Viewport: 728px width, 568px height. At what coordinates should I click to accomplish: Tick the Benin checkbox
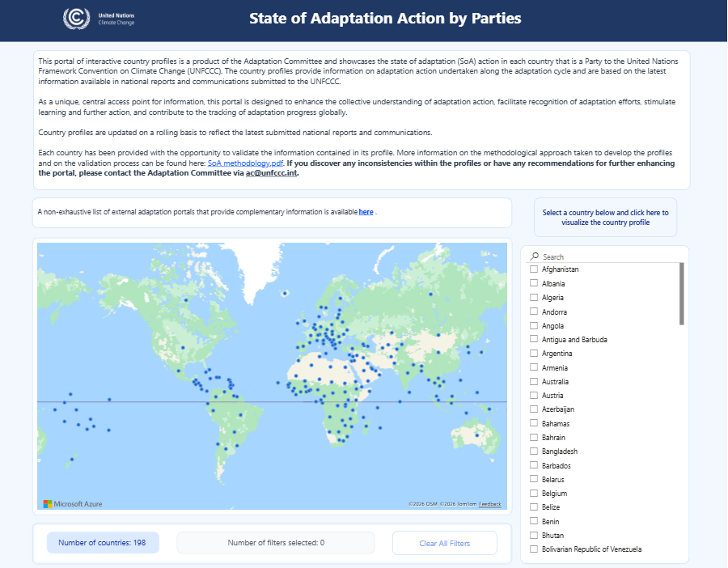pos(534,522)
